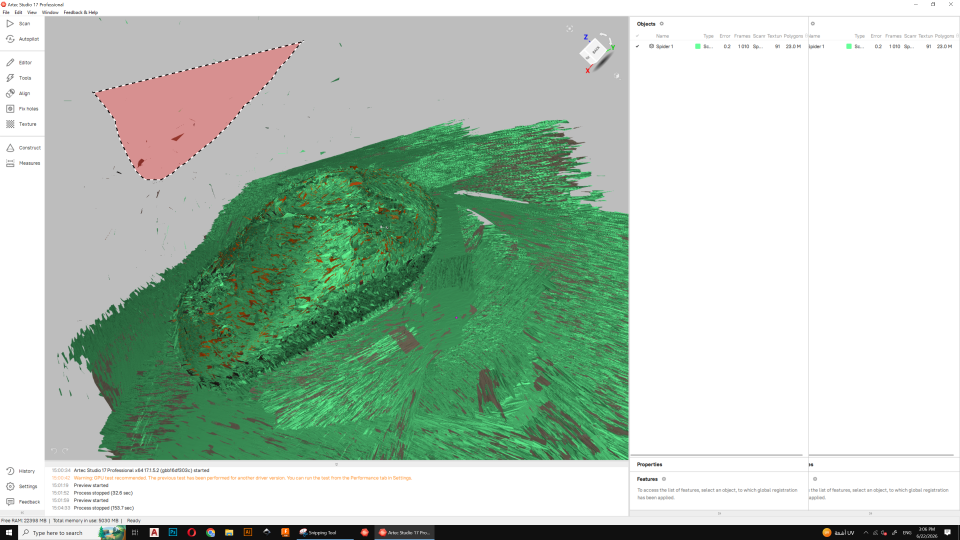Collapse the Features panel bottom handle
The image size is (960, 540).
(x=719, y=513)
